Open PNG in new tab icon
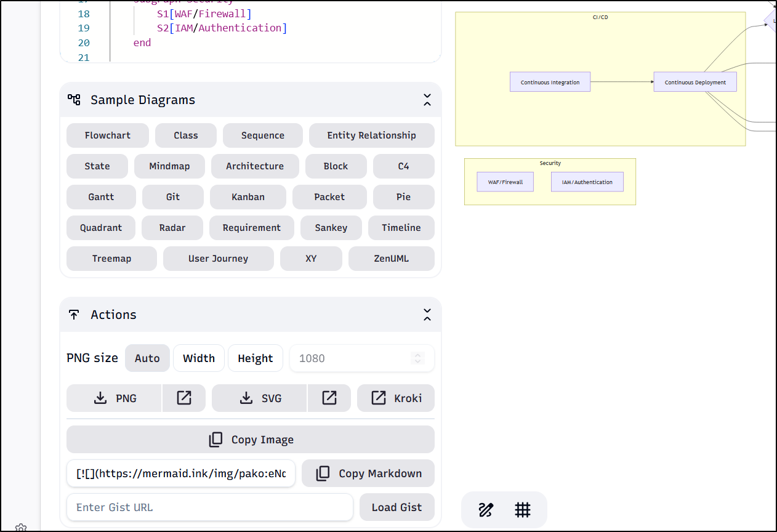777x532 pixels. (x=183, y=398)
